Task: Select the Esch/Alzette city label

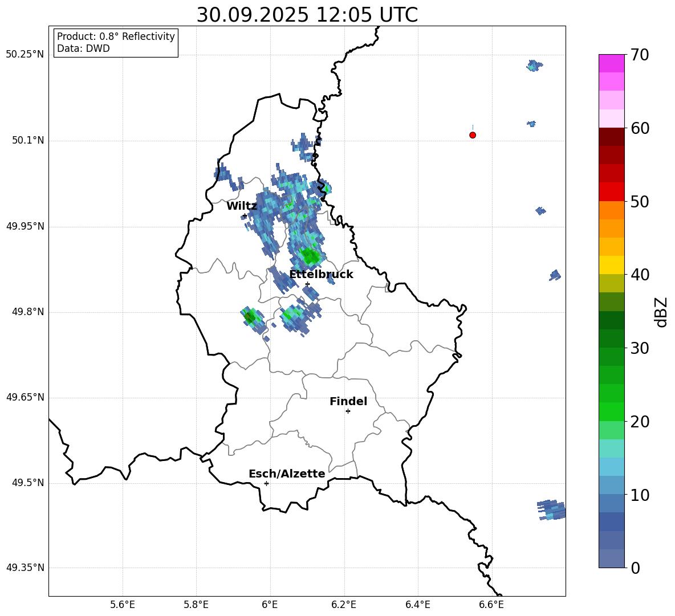Action: (x=287, y=474)
